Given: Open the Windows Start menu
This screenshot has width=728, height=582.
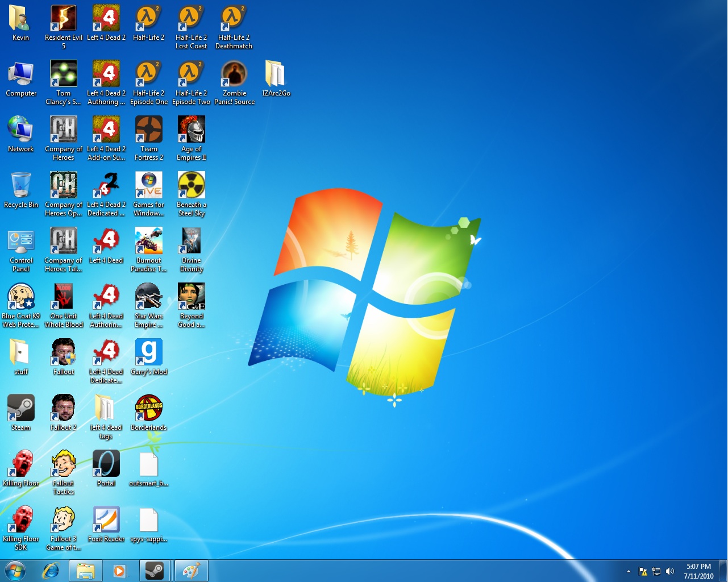Looking at the screenshot, I should [x=15, y=571].
